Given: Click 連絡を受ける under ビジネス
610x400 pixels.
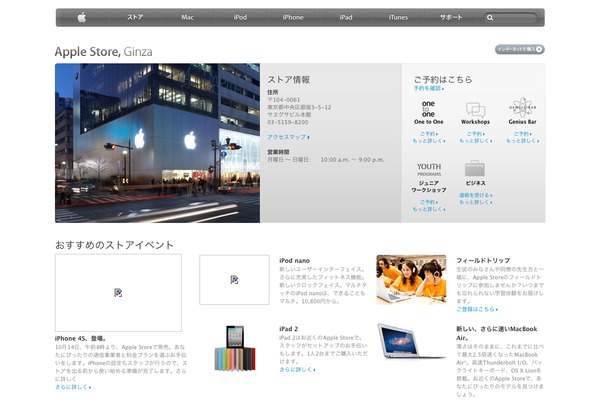Looking at the screenshot, I should pos(475,195).
